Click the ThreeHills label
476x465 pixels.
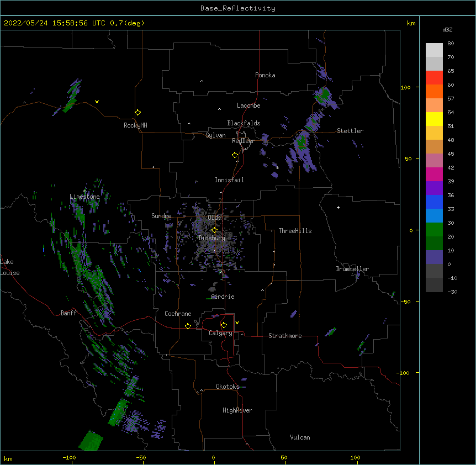[x=295, y=231]
